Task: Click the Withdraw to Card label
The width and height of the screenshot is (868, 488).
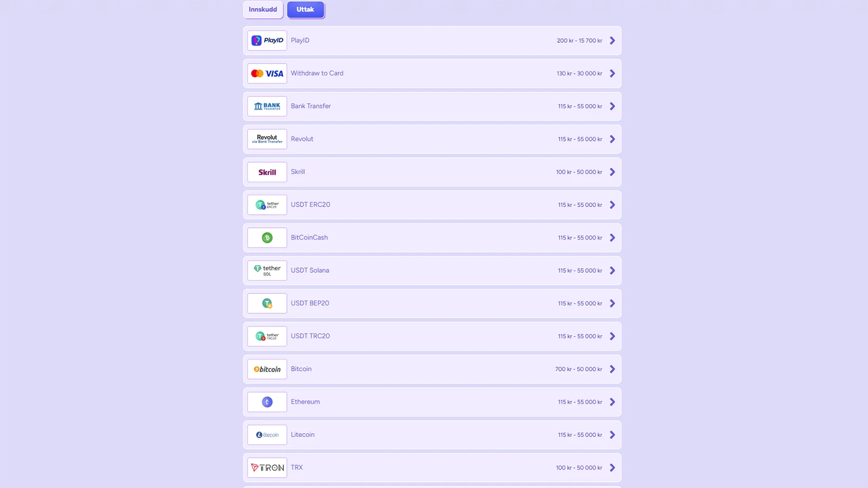Action: click(317, 73)
